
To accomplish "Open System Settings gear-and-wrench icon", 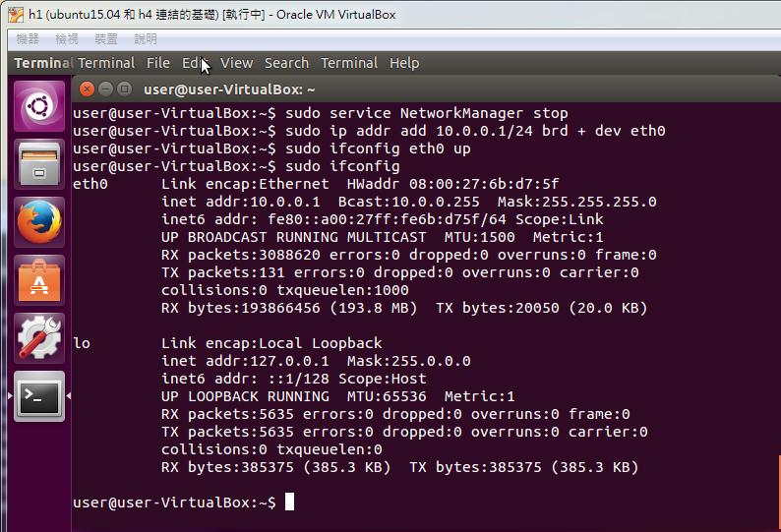I will [39, 337].
